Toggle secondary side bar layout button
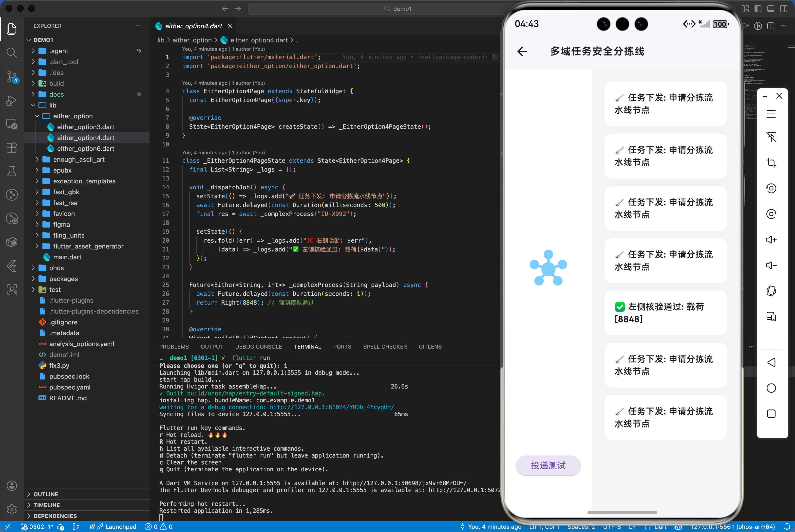Screen dimensions: 795x532 pos(783,9)
